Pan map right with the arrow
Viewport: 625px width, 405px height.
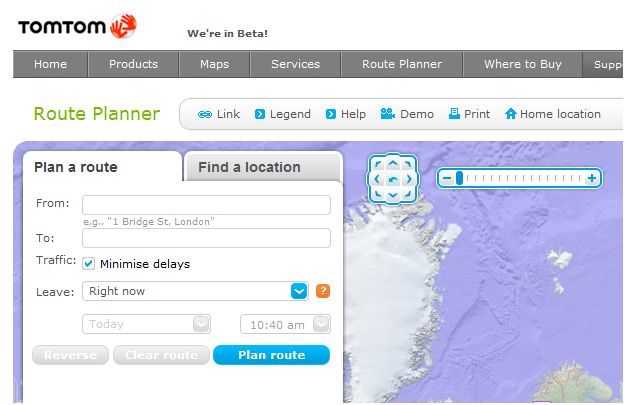pyautogui.click(x=409, y=179)
